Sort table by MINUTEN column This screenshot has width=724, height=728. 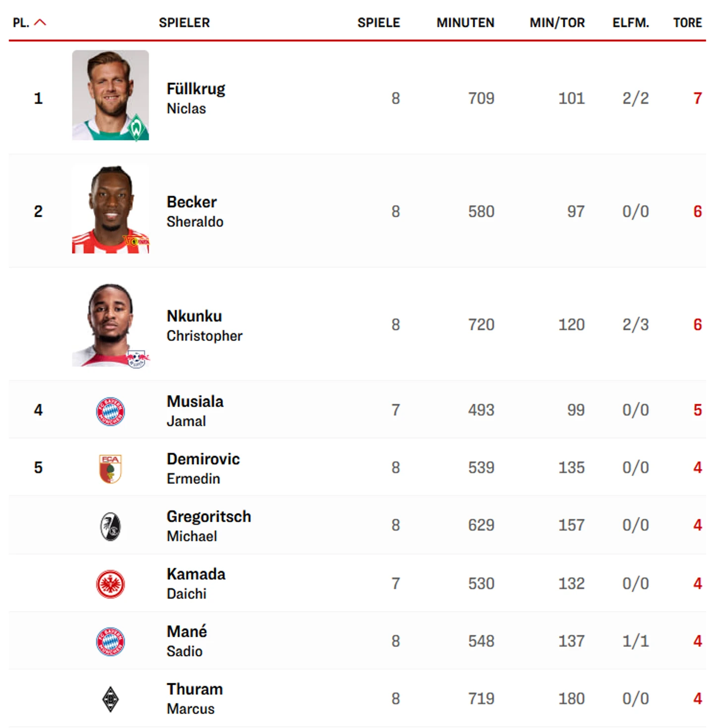465,23
